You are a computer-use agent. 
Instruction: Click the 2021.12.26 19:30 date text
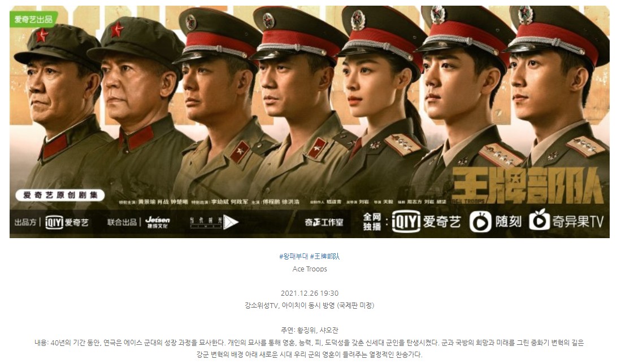(310, 293)
